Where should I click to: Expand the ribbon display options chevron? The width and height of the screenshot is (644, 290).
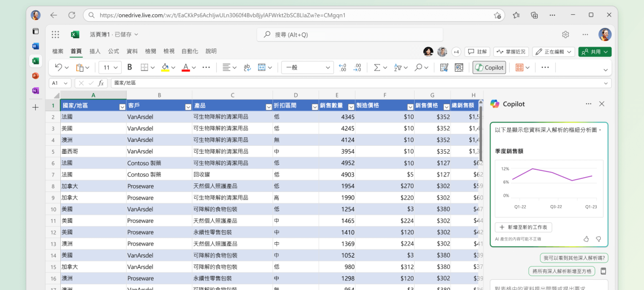point(605,70)
